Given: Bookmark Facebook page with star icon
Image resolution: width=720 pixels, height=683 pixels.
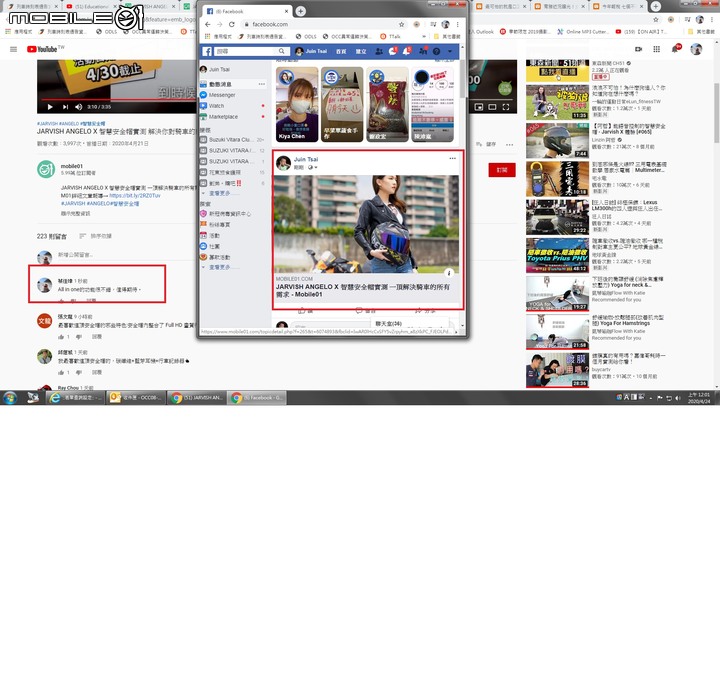Looking at the screenshot, I should (x=401, y=24).
